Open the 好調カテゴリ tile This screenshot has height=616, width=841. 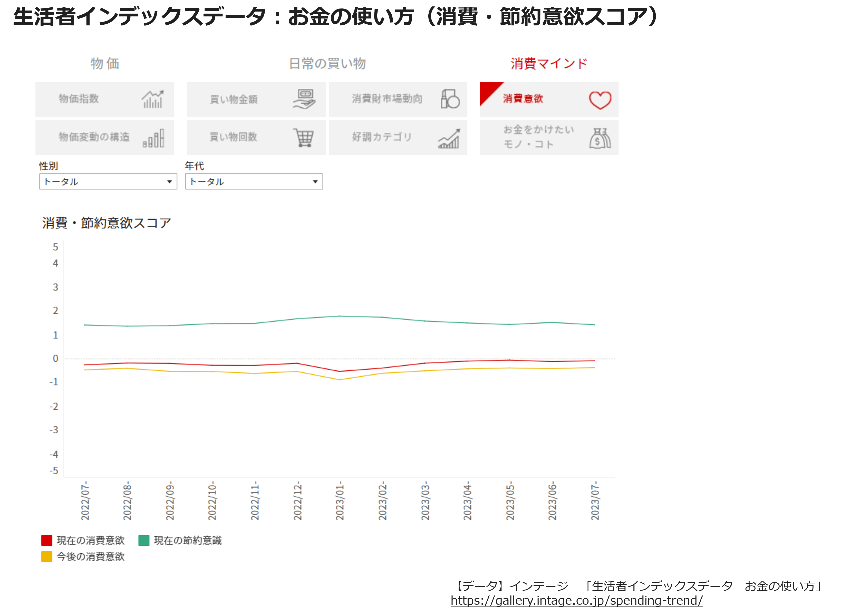[398, 138]
